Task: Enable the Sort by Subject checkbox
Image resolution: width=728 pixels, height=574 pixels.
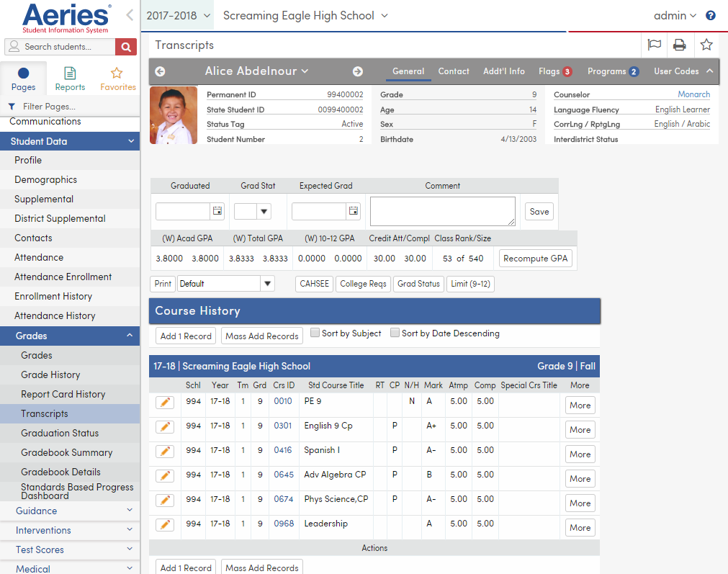Action: point(315,332)
